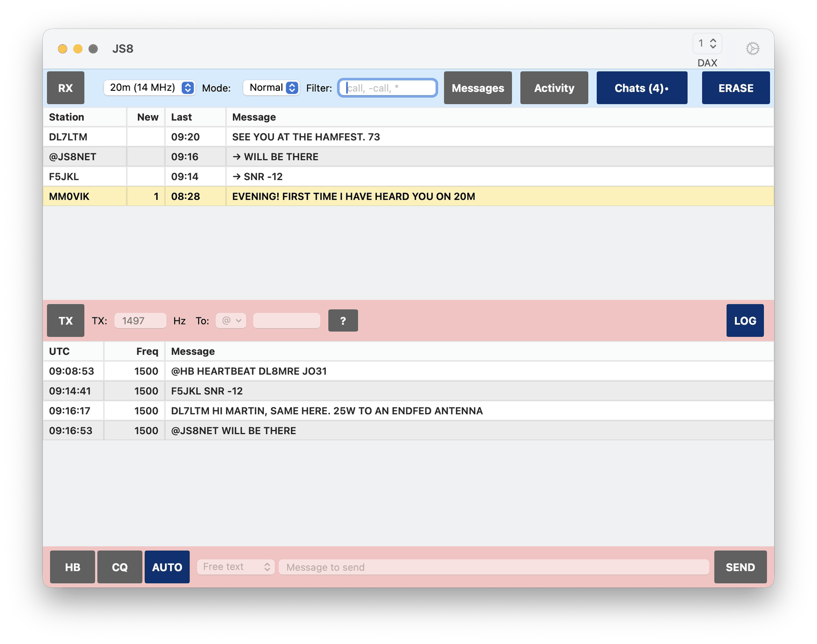Open the 20m (14 MHz) band dropdown

(x=149, y=88)
